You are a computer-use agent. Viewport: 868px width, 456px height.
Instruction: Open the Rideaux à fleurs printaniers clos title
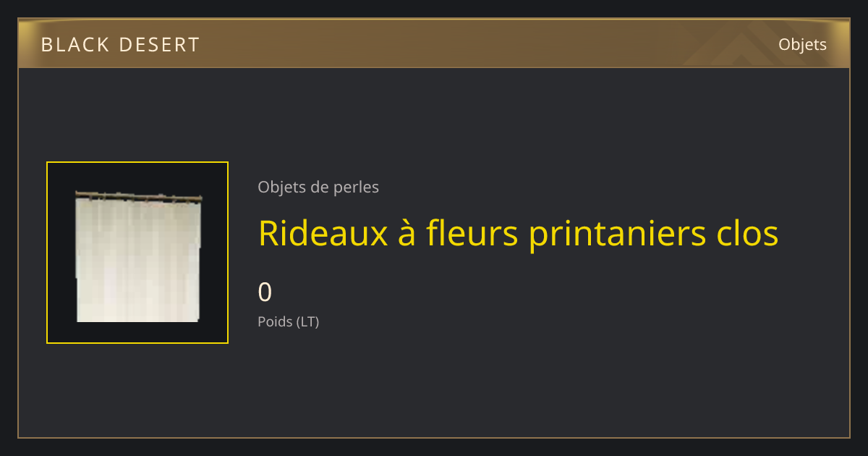518,233
